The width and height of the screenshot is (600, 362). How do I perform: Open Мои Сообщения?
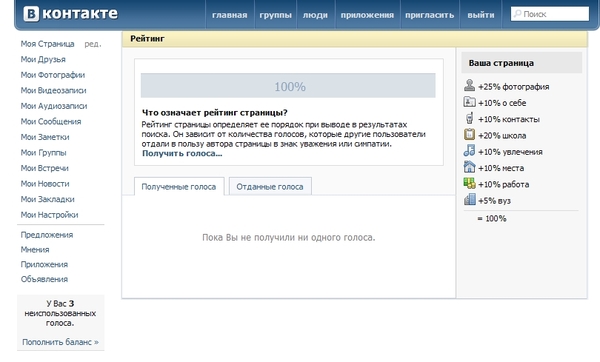tap(51, 122)
